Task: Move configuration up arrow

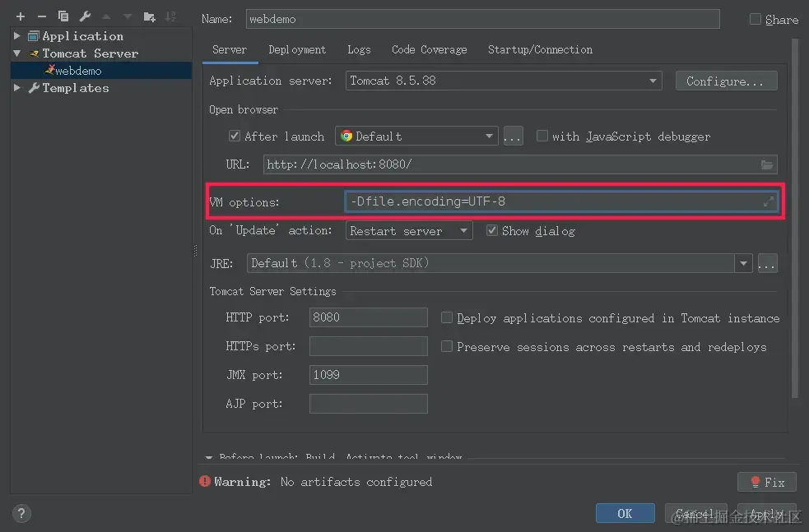Action: click(106, 17)
